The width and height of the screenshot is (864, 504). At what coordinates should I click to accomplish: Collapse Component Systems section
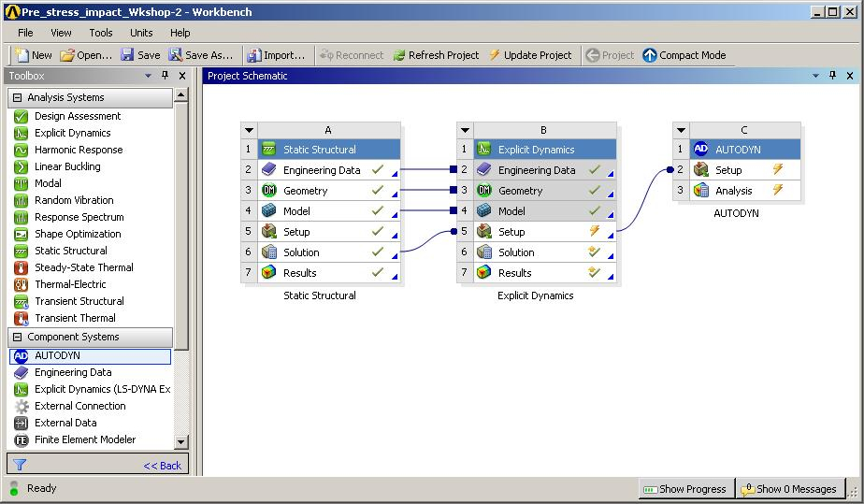[17, 338]
